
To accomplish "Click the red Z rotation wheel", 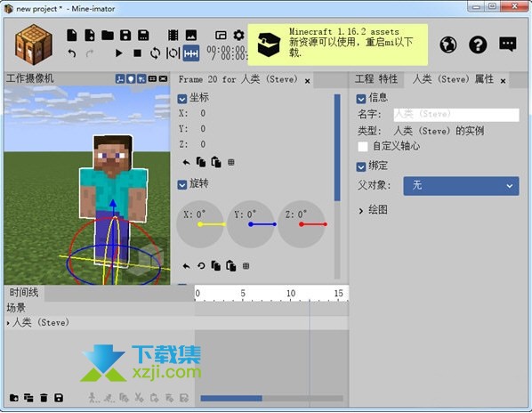I will 302,224.
